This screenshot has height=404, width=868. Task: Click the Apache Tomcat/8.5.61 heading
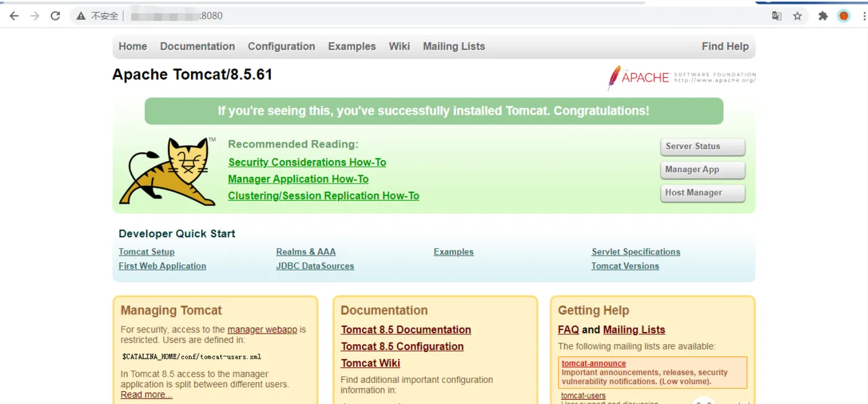(192, 74)
